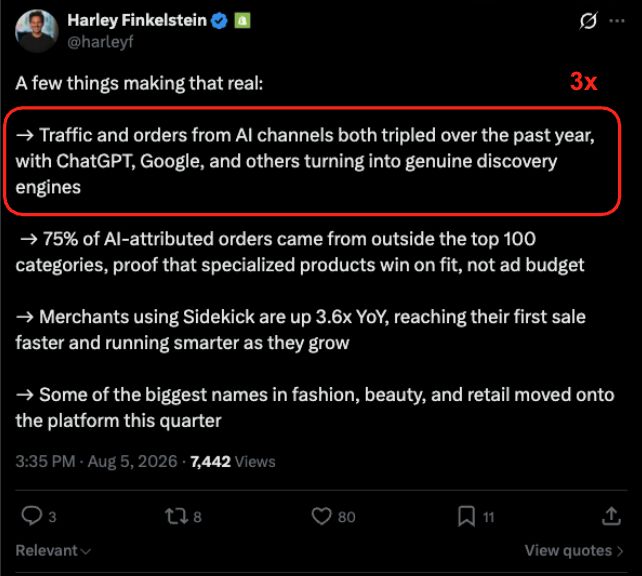Click the 7,442 Views count
The width and height of the screenshot is (642, 576).
233,461
